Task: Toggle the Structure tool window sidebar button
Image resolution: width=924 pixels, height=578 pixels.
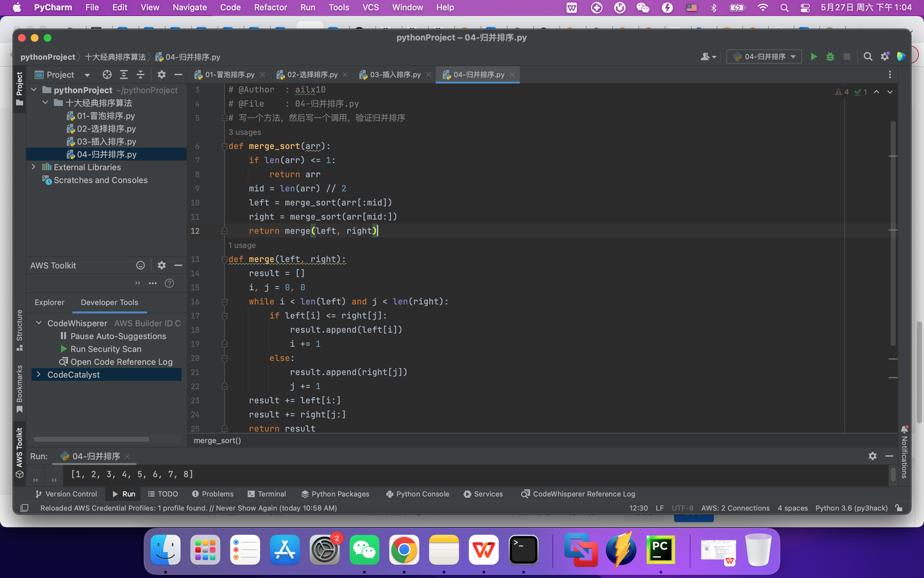Action: pyautogui.click(x=19, y=330)
